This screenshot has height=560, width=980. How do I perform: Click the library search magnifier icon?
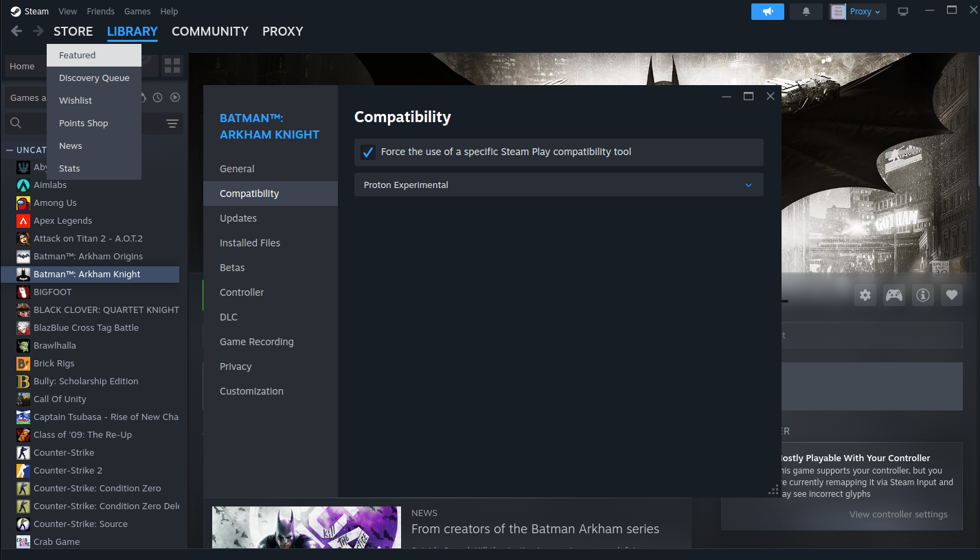click(x=16, y=124)
